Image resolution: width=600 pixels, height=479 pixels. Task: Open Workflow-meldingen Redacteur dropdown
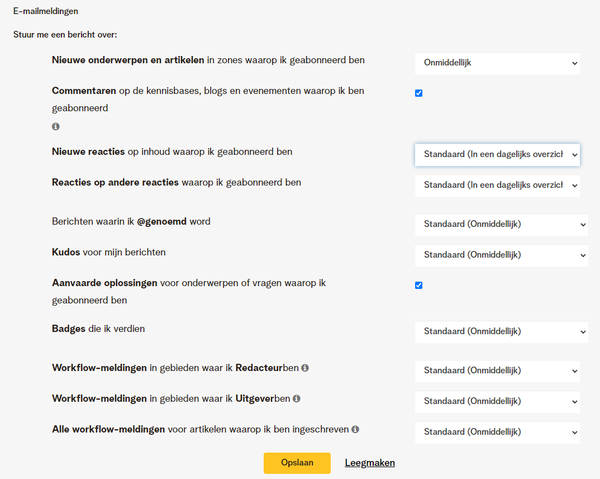pos(497,371)
